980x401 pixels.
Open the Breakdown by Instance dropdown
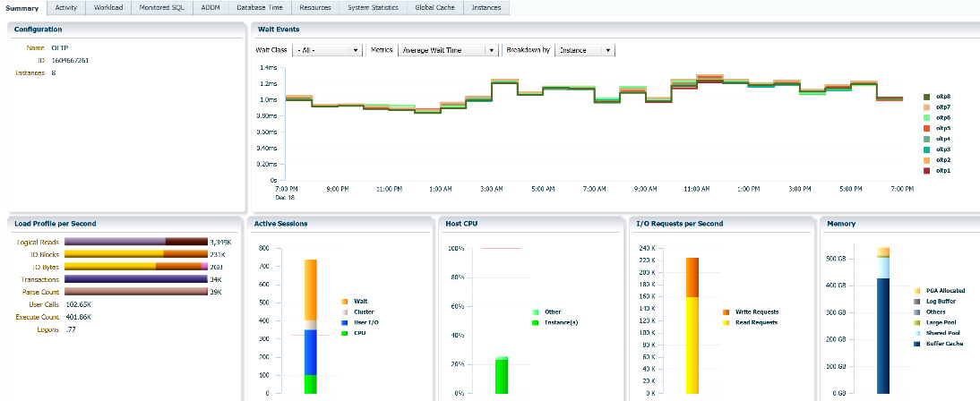[585, 50]
